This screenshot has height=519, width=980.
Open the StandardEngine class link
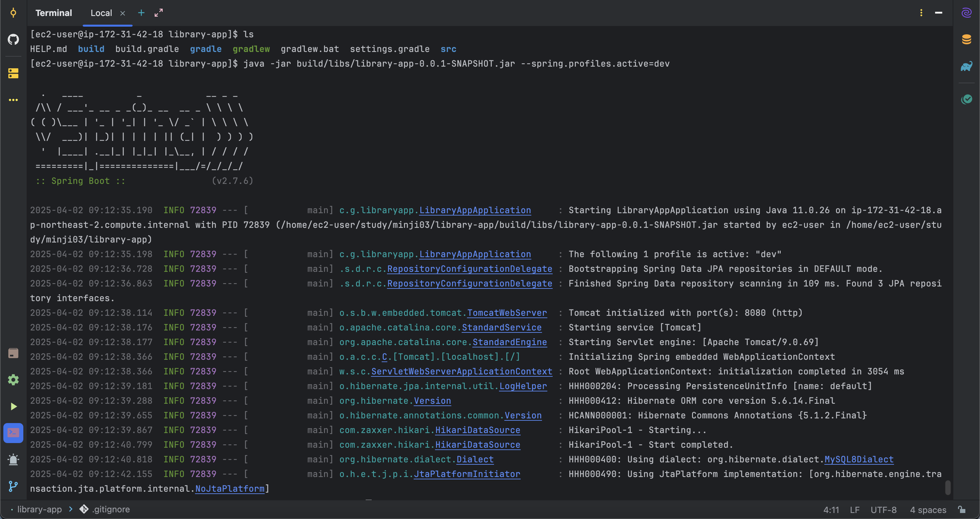click(x=509, y=342)
